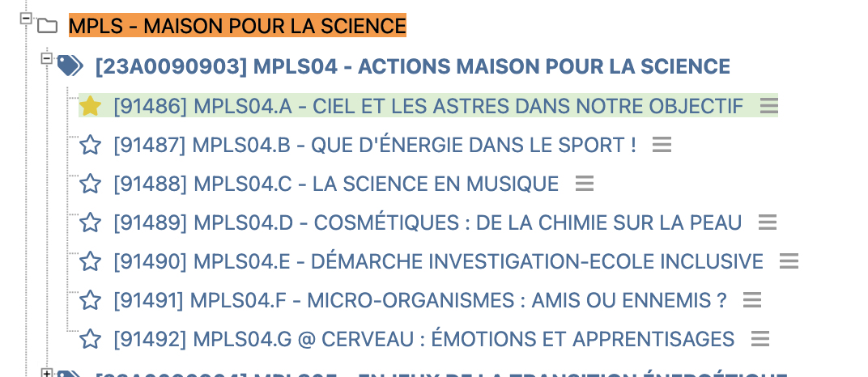Screen dimensions: 868x377
Task: Open list menu for Cerveau émotions module
Action: [x=760, y=339]
